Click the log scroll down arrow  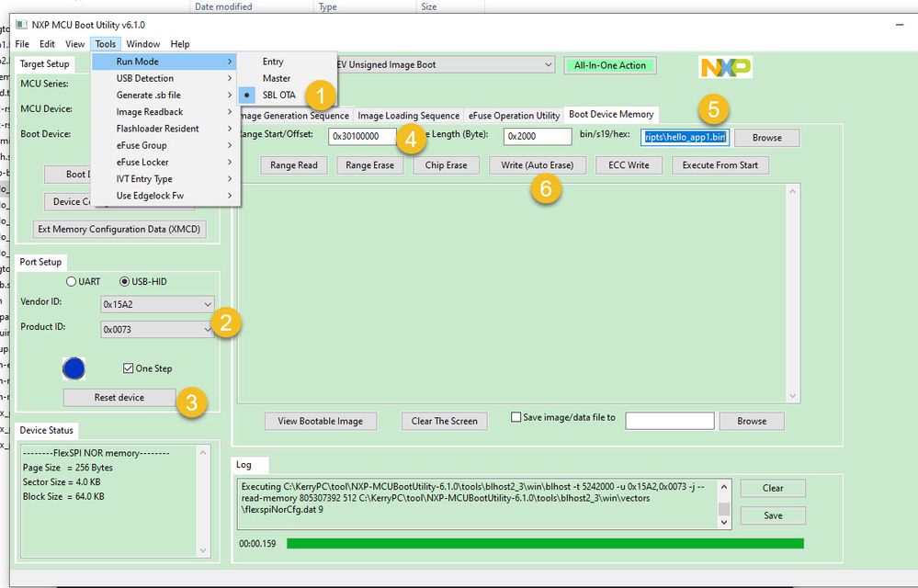point(724,523)
